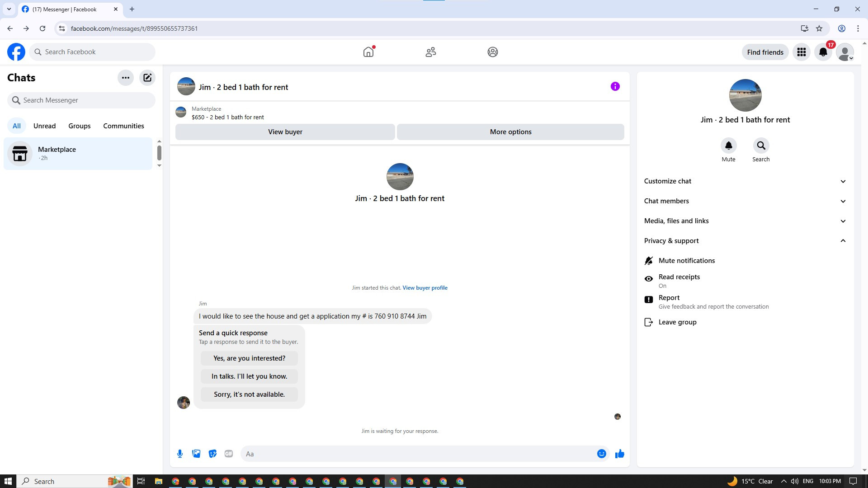Expand the Customize chat section
The height and width of the screenshot is (488, 868).
click(745, 181)
